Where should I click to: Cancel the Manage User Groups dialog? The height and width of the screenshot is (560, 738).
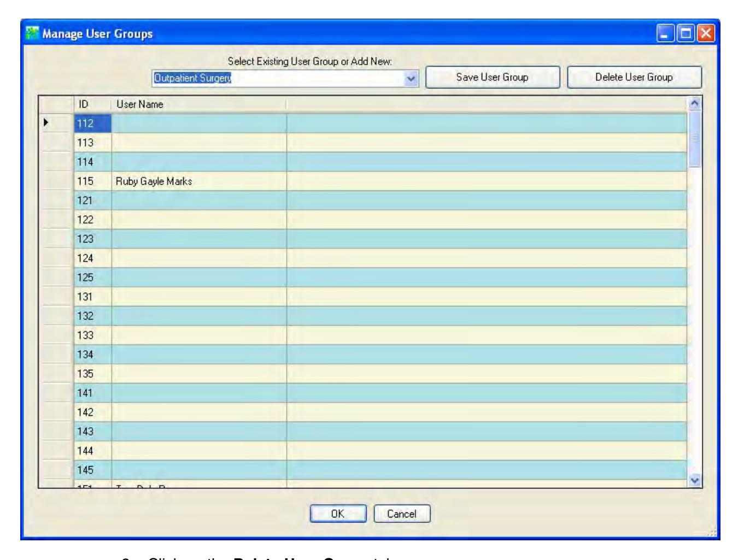[402, 514]
